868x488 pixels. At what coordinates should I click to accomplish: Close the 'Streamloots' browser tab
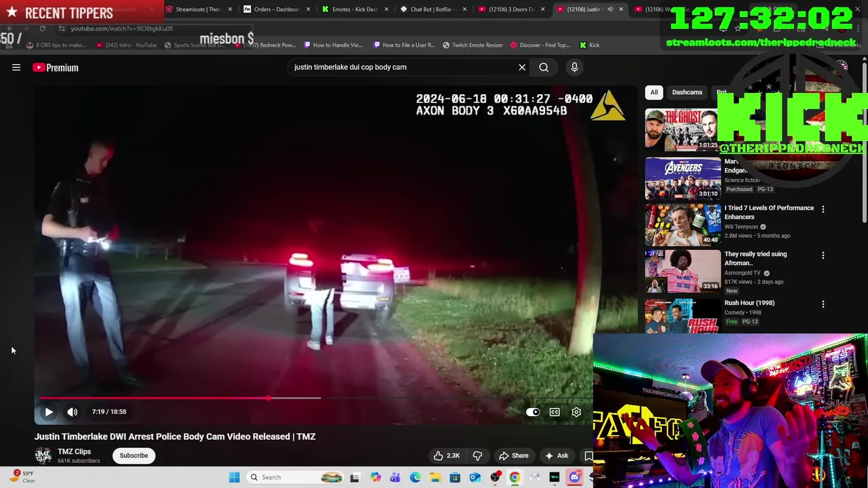[x=231, y=9]
